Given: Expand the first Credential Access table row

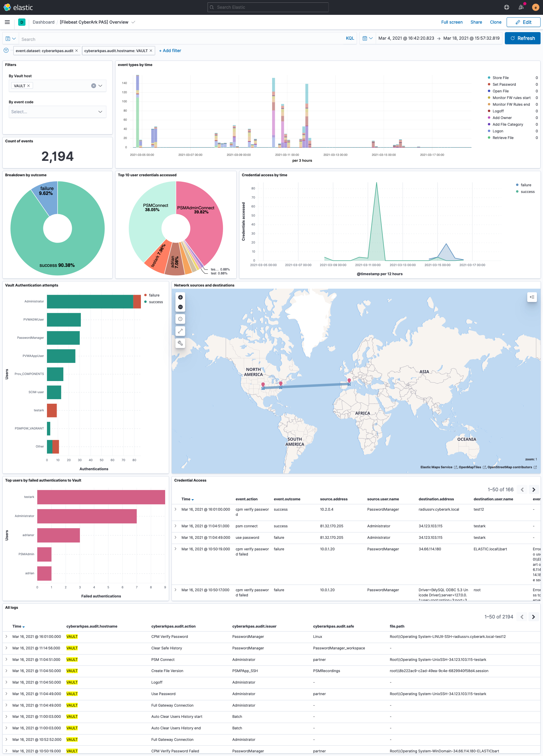Looking at the screenshot, I should point(175,509).
